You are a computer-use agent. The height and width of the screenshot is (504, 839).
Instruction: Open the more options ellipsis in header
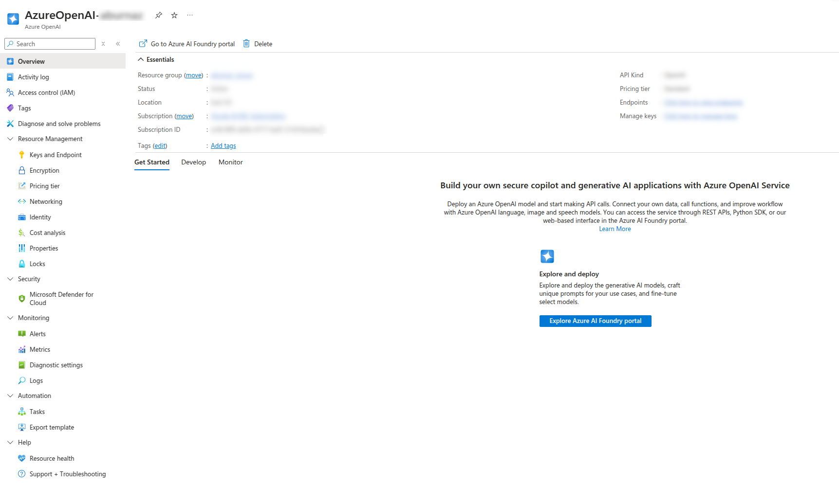click(190, 15)
